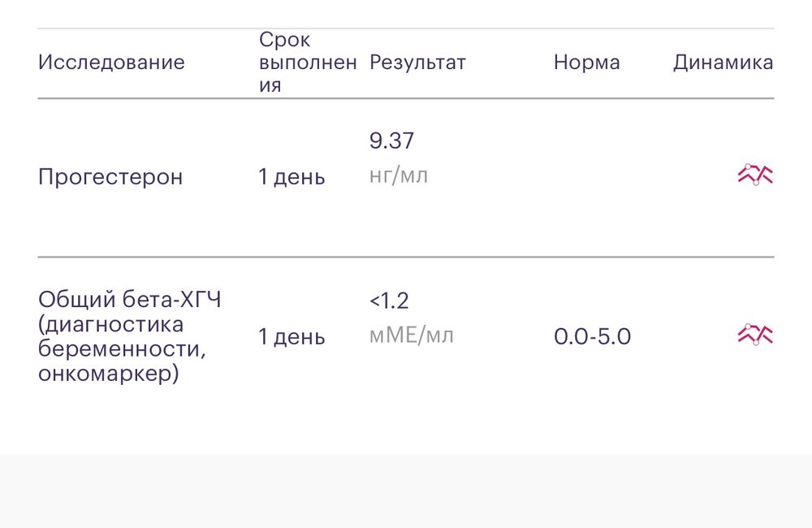Click the 1 день term in progesterone row
Viewport: 812px width, 528px height.
point(291,176)
